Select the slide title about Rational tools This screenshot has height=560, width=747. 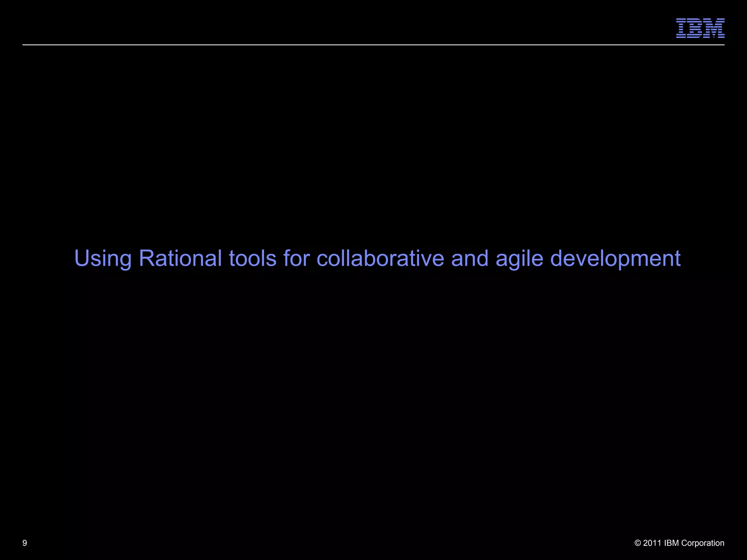(x=377, y=258)
